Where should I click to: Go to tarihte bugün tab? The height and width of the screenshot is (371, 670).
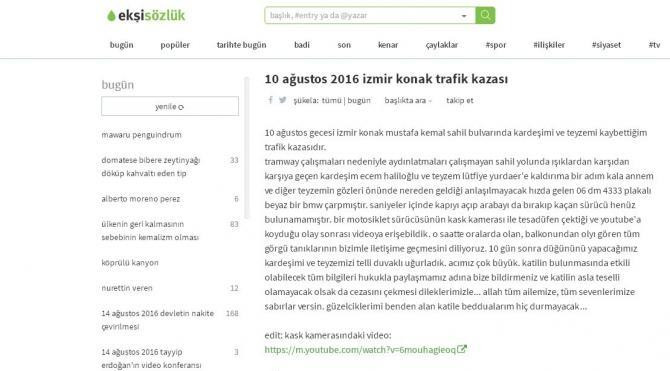tap(241, 45)
